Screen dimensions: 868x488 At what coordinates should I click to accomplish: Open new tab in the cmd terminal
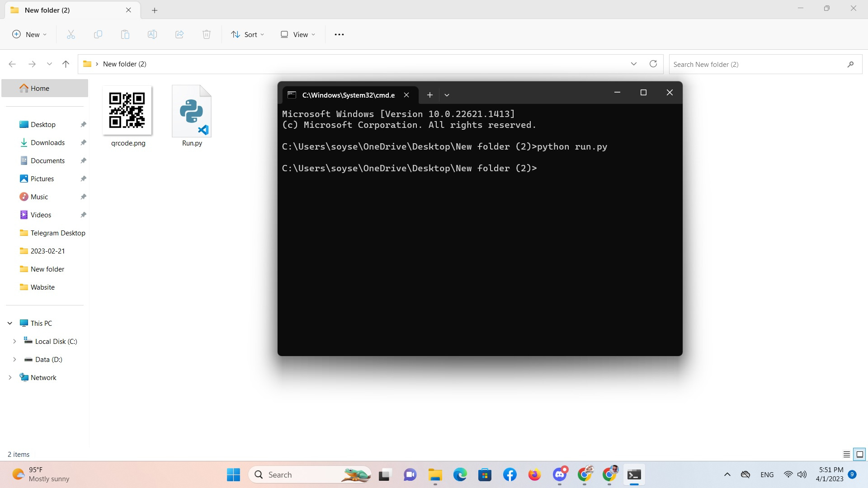coord(430,95)
